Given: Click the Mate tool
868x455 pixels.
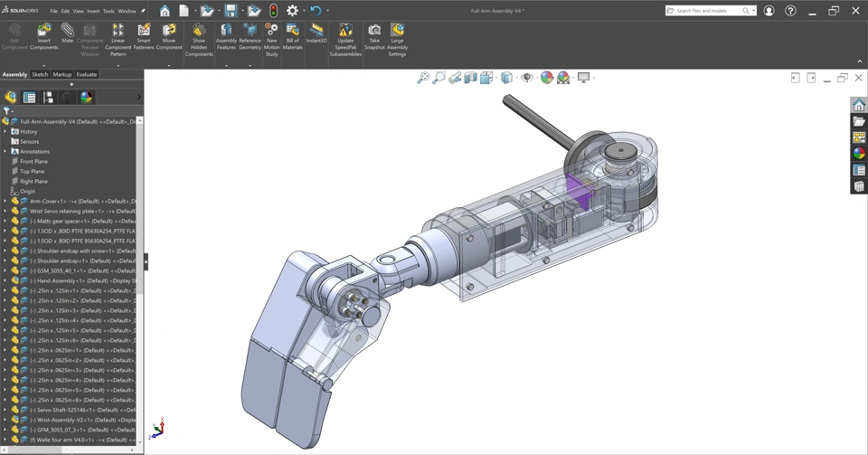Looking at the screenshot, I should 67,34.
